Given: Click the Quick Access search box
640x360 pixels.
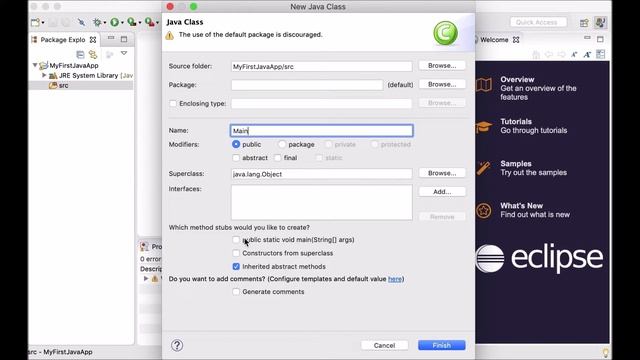Looking at the screenshot, I should point(538,22).
